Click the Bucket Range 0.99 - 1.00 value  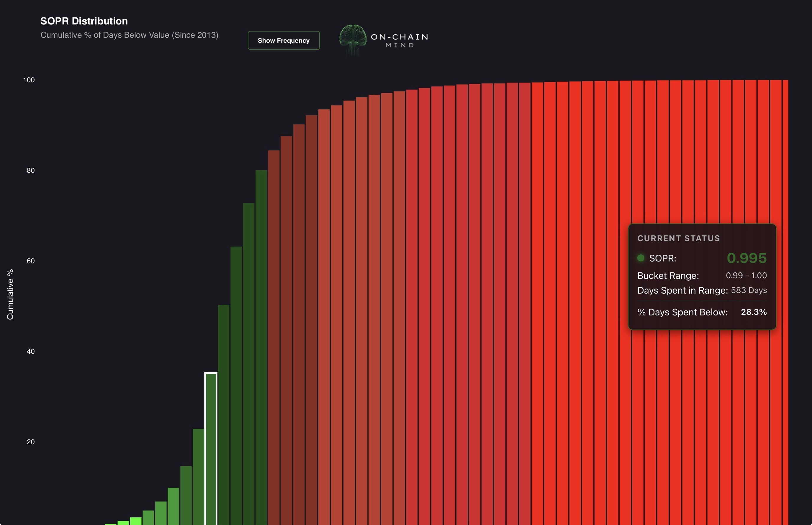pos(746,275)
